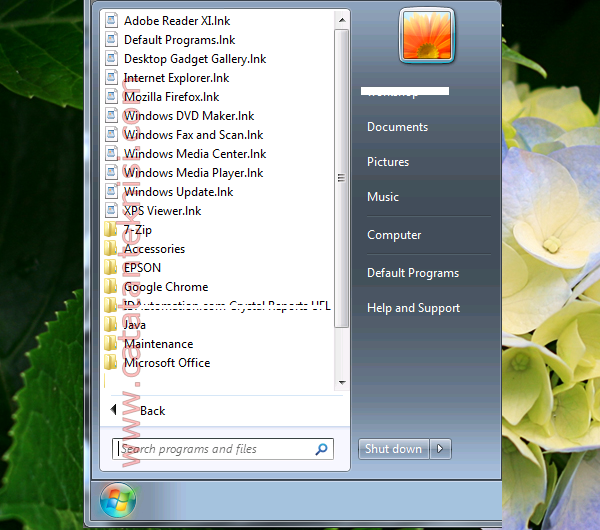Click the 7-Zip folder icon

(111, 229)
